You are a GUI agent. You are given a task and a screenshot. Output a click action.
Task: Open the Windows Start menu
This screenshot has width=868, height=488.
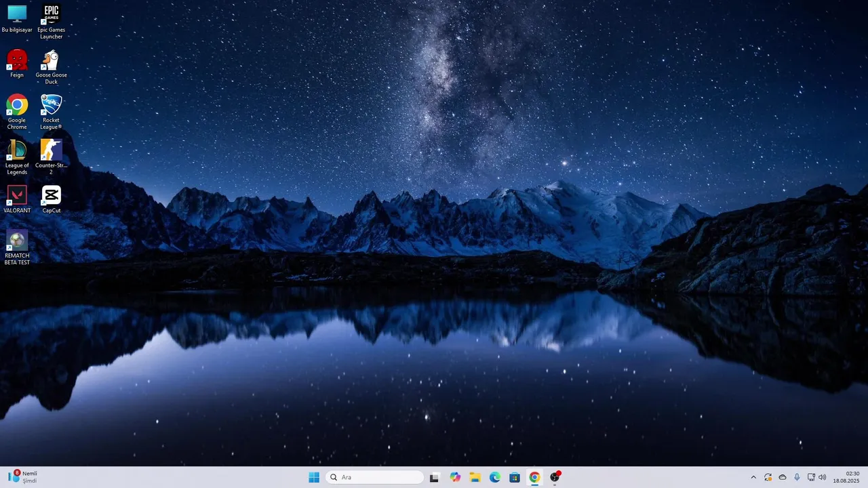pos(314,477)
